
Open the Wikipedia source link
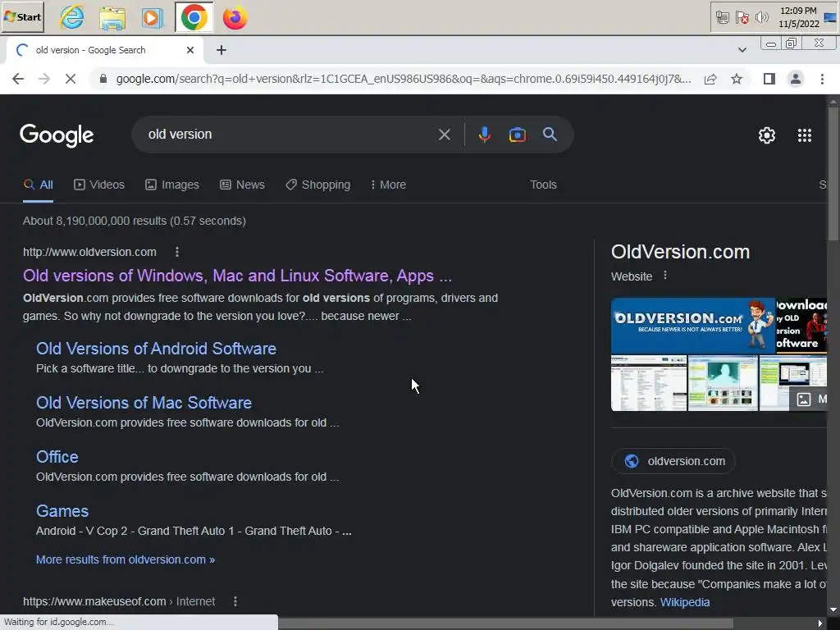tap(685, 602)
